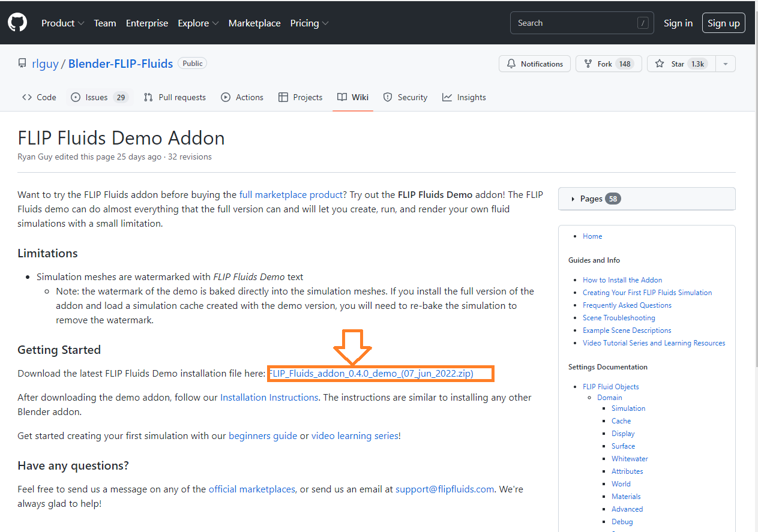Viewport: 758px width, 532px height.
Task: Click the GitHub Octocat logo
Action: [17, 23]
